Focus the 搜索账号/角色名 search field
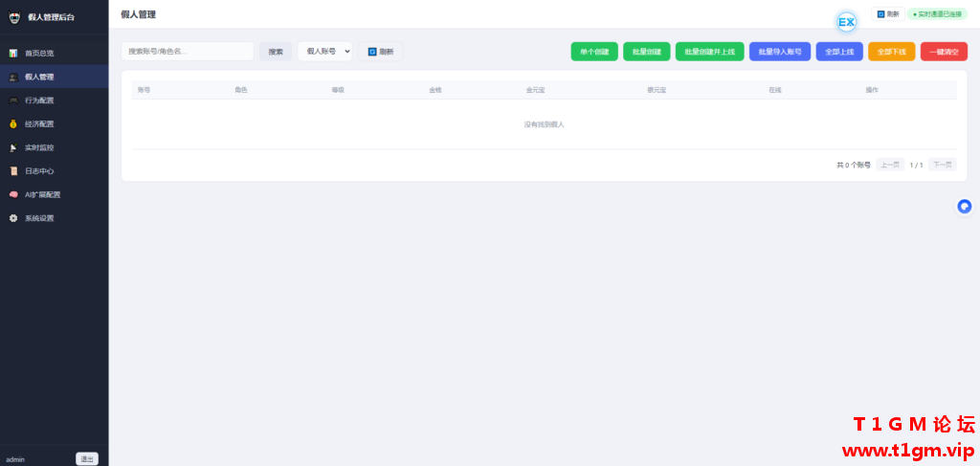The image size is (980, 466). pos(188,52)
